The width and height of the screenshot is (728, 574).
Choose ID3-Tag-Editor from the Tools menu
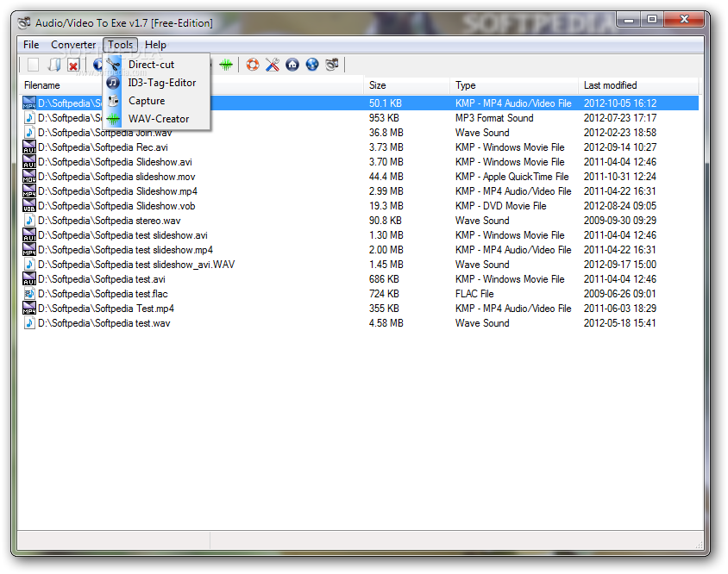pos(156,83)
